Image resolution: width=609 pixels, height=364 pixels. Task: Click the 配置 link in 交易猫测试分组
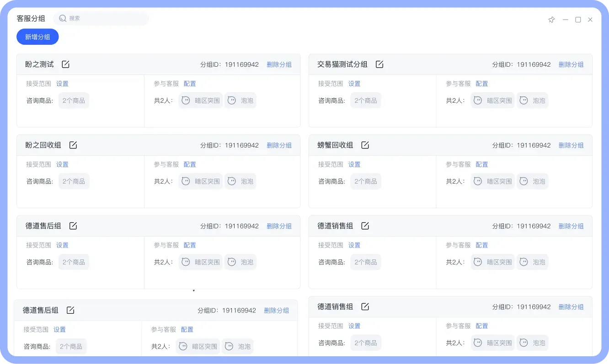(482, 84)
